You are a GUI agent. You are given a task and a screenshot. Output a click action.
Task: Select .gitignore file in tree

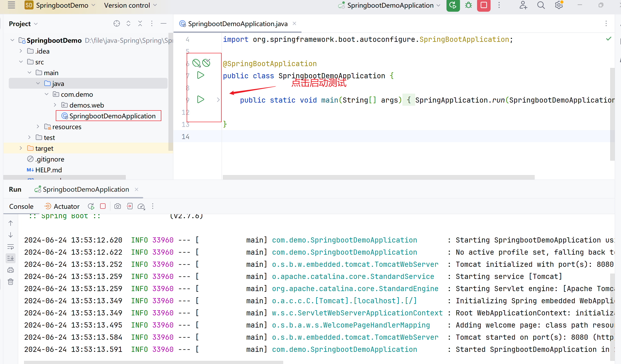point(45,159)
